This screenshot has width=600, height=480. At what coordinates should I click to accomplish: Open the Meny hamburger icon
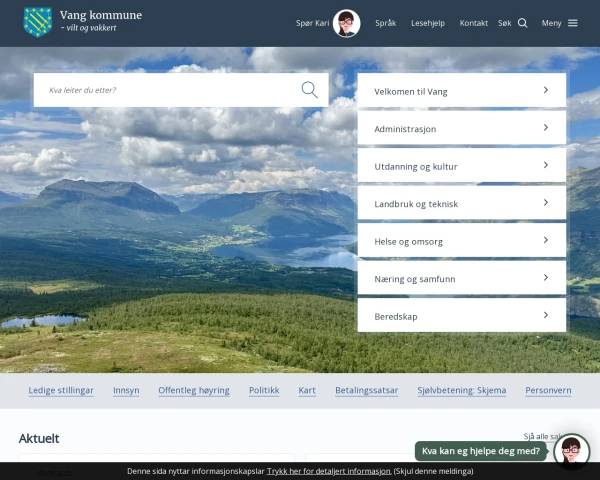pyautogui.click(x=572, y=23)
